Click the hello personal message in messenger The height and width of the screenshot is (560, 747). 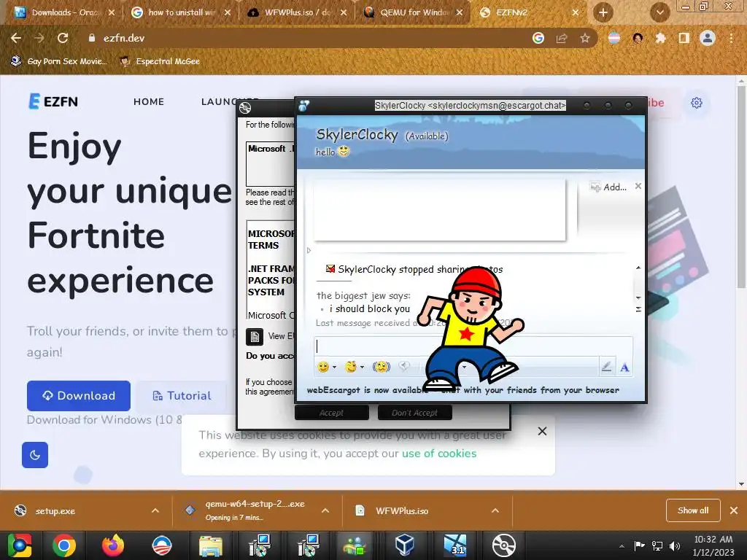[x=332, y=152]
